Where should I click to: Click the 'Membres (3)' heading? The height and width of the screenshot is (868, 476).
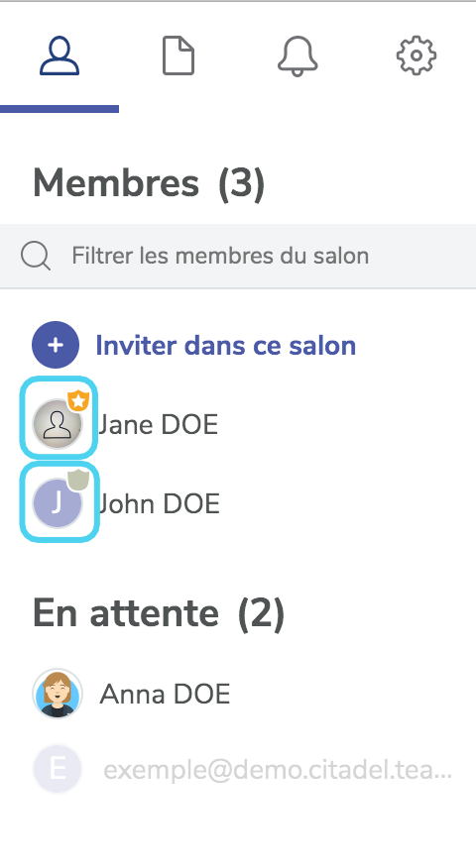tap(149, 182)
